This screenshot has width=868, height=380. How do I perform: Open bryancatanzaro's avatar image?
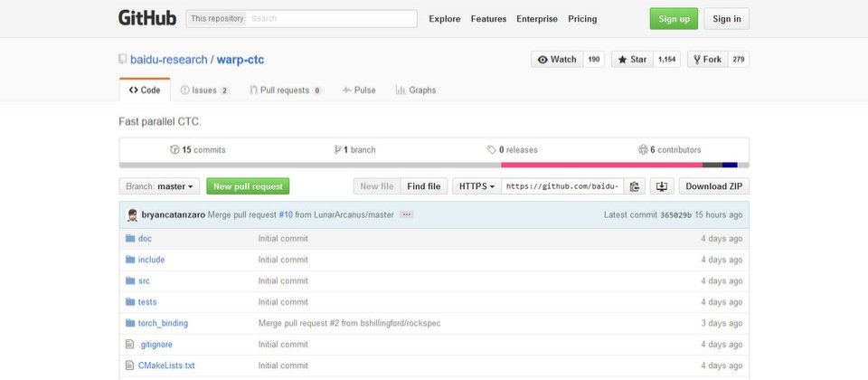pyautogui.click(x=132, y=215)
